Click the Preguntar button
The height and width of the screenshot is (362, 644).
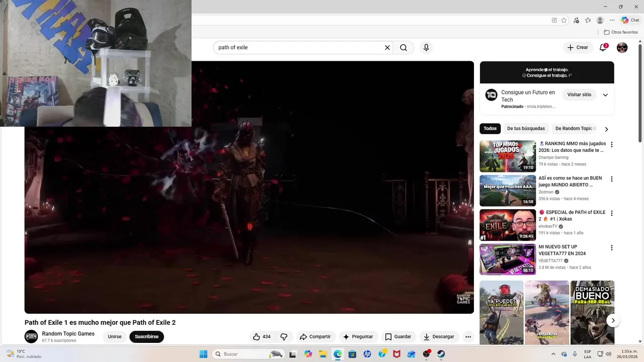point(358,337)
